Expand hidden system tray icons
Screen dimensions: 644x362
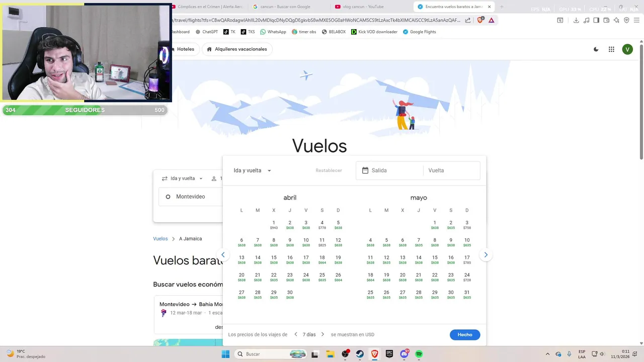pos(547,354)
